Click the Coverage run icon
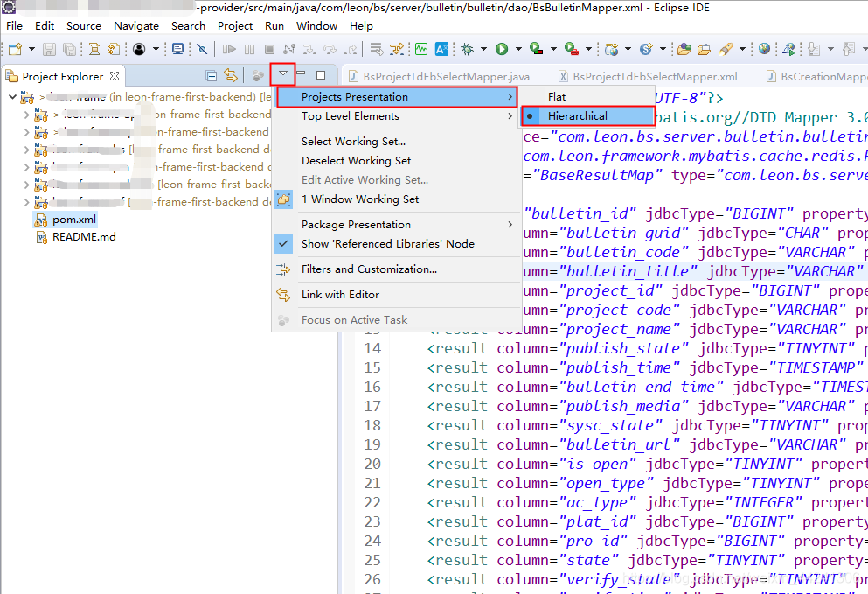This screenshot has height=594, width=868. click(x=536, y=49)
